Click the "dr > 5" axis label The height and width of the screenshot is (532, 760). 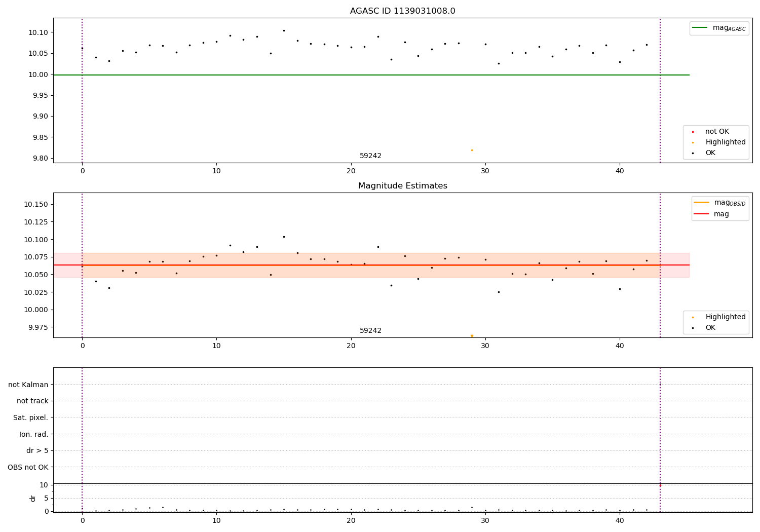coord(37,451)
